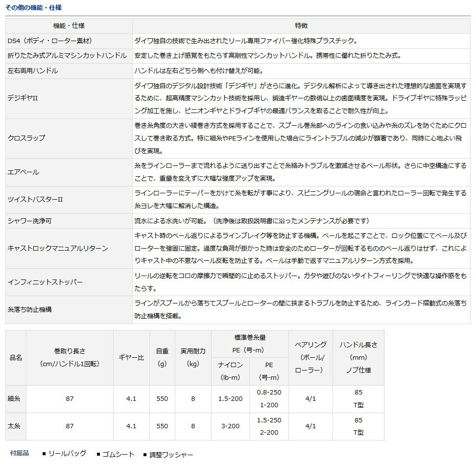This screenshot has width=476, height=464.
Task: Select the ギヤー比 column header
Action: [131, 358]
